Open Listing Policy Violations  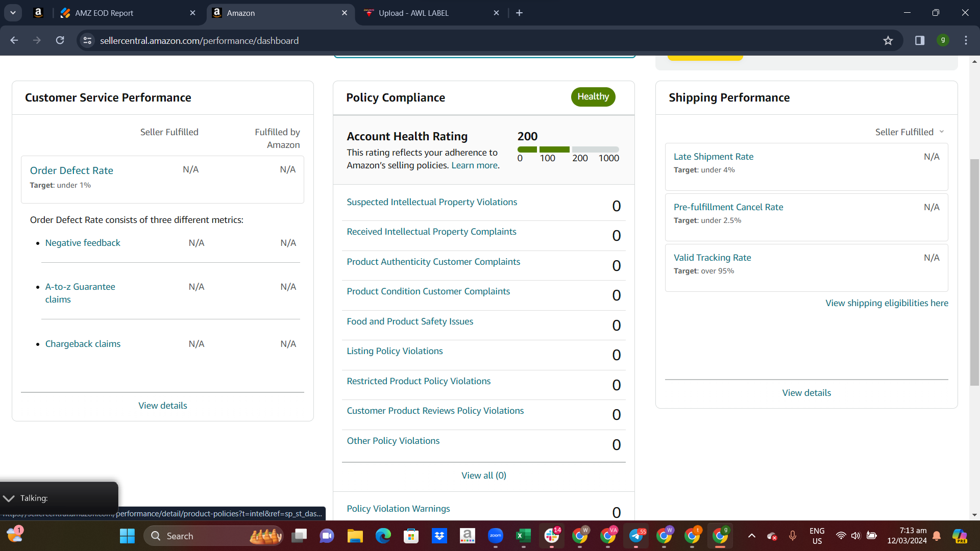click(395, 351)
